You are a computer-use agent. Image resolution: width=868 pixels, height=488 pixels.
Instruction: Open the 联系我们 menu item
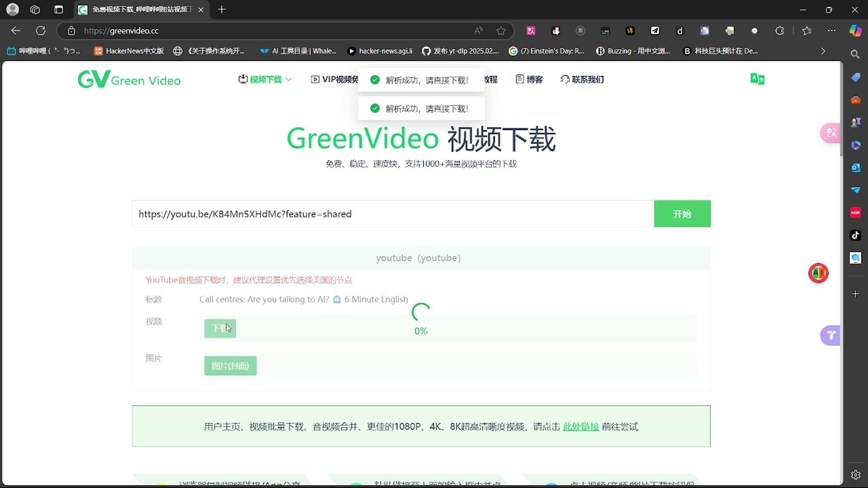(x=582, y=80)
